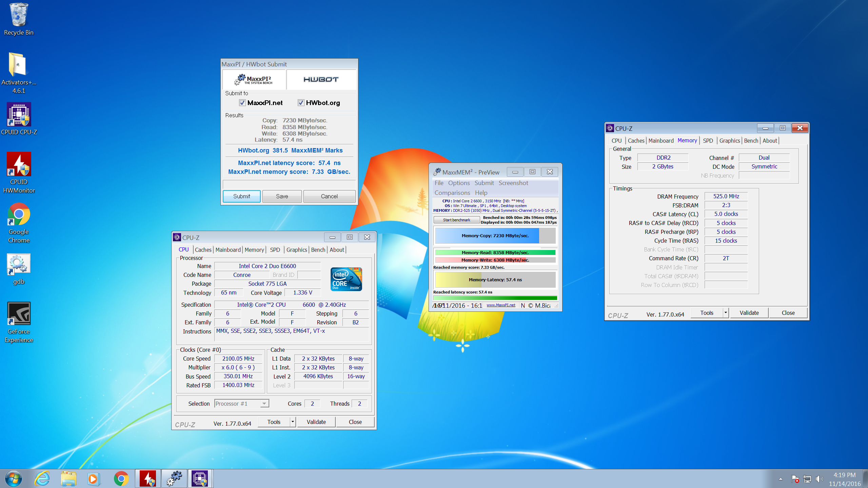Switch to the About tab in the CPU-Z Memory window
The image size is (868, 488).
click(770, 141)
